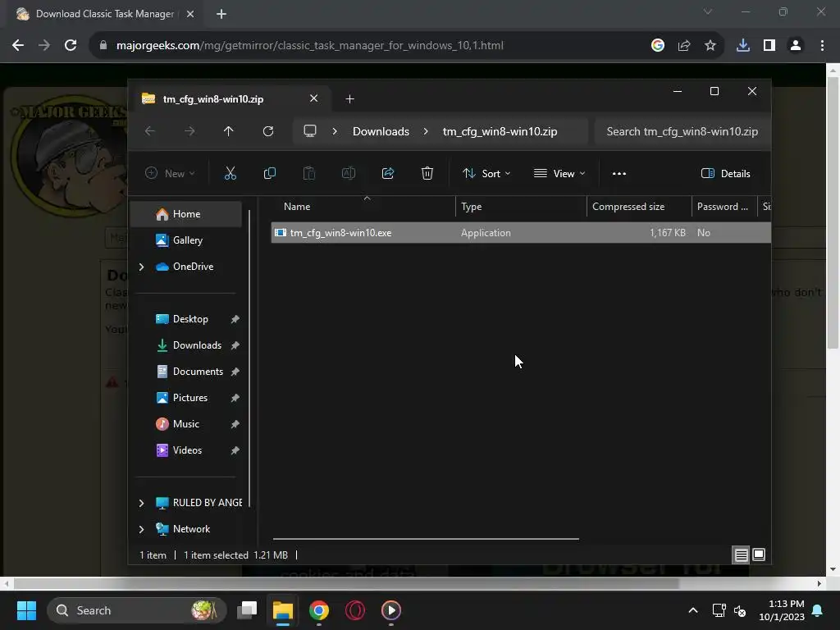The height and width of the screenshot is (630, 840).
Task: Click the This PC monitor icon in address bar
Action: pos(309,131)
